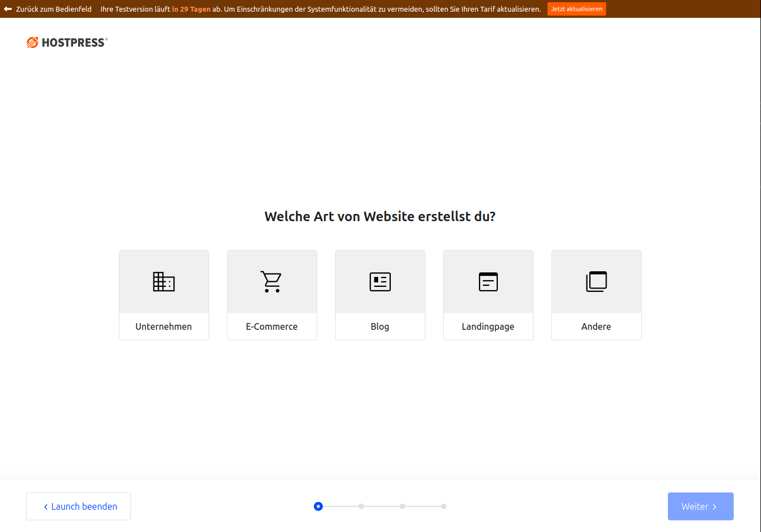Image resolution: width=761 pixels, height=532 pixels.
Task: Select the Landingpage text label
Action: coord(488,326)
